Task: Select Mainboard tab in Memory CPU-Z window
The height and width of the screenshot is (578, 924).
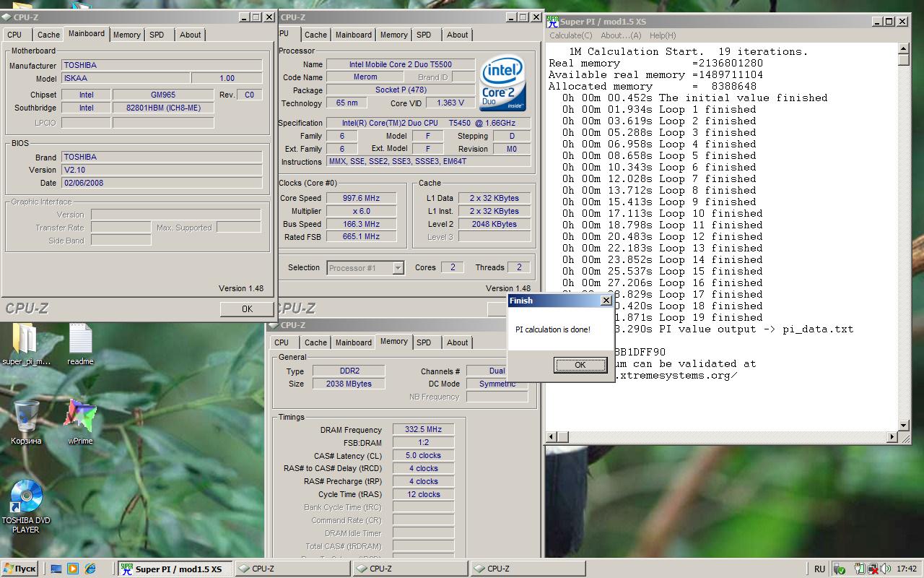Action: click(x=354, y=342)
